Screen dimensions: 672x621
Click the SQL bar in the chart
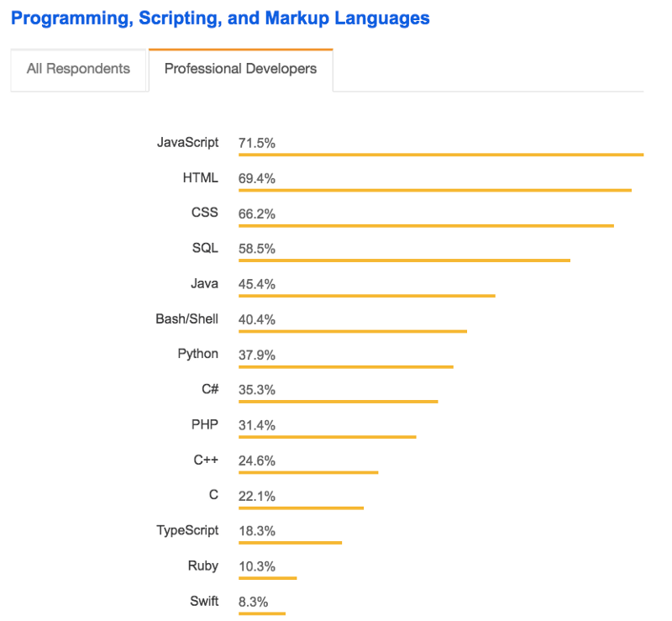click(x=404, y=261)
